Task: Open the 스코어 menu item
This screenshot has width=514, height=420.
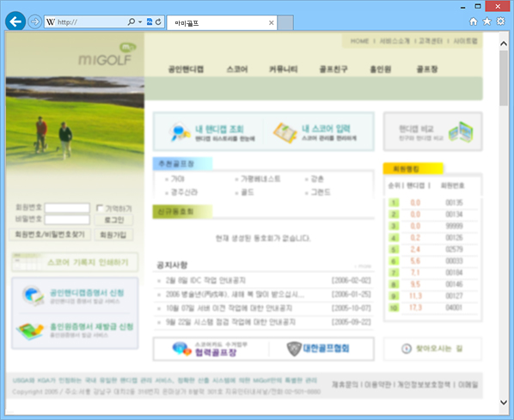Action: (237, 69)
